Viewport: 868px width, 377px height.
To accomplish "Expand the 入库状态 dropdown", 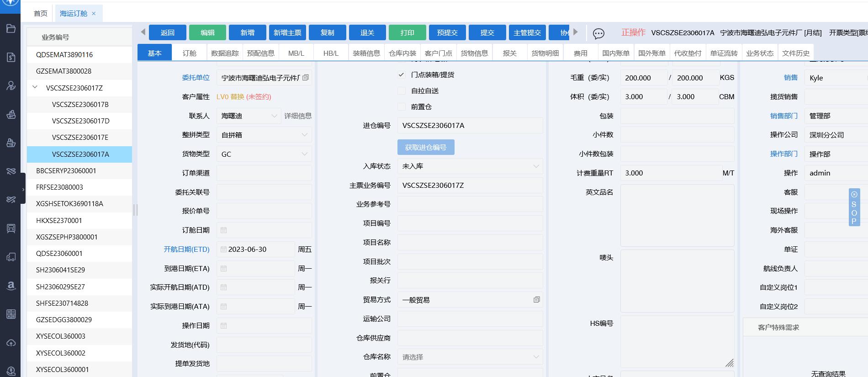I will [x=470, y=166].
